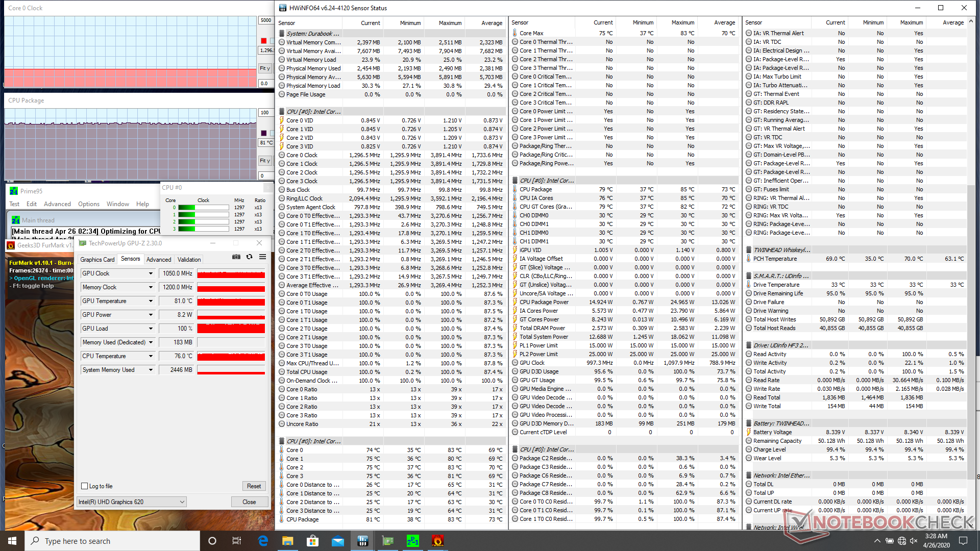Open the Prime95 Advanced menu
This screenshot has height=551, width=980.
(57, 204)
